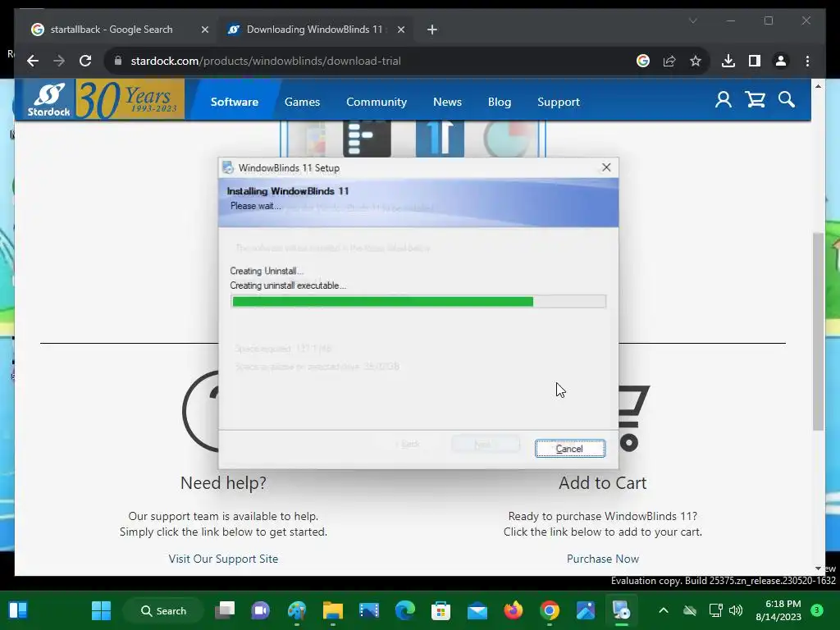Open the Software menu on Stardock site
Screen dimensions: 840x630
[234, 102]
